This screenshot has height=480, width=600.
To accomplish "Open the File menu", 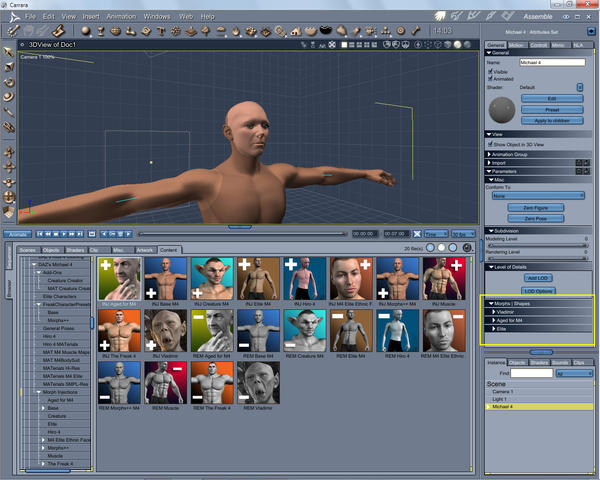I will 30,16.
